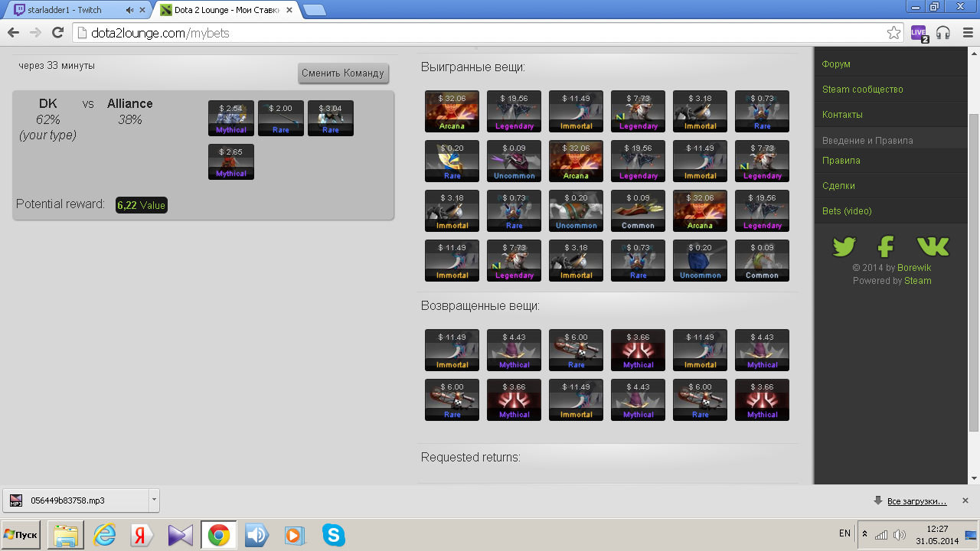Viewport: 980px width, 551px height.
Task: Open the Bets (video) sidebar link
Action: tap(847, 211)
